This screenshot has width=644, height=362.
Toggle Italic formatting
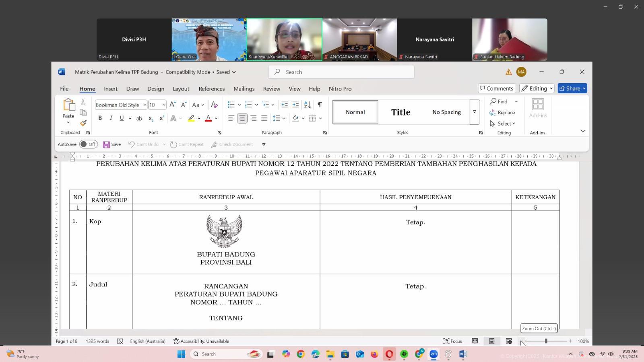[111, 118]
